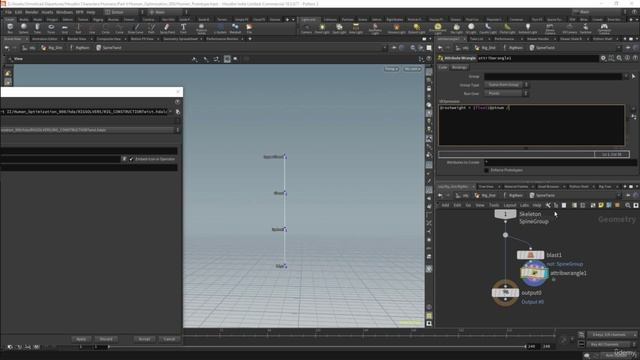Select the Grid shelf tool
The height and width of the screenshot is (360, 640).
(x=65, y=29)
